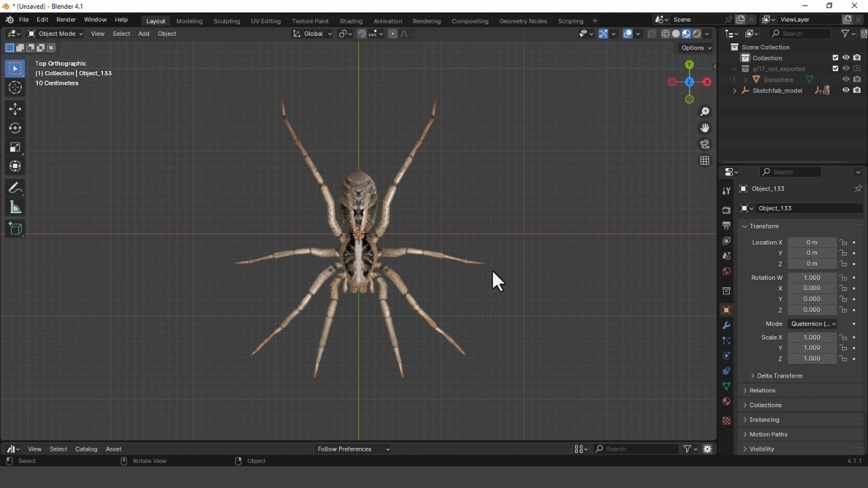Open the Render menu
The height and width of the screenshot is (488, 868).
pyautogui.click(x=66, y=20)
